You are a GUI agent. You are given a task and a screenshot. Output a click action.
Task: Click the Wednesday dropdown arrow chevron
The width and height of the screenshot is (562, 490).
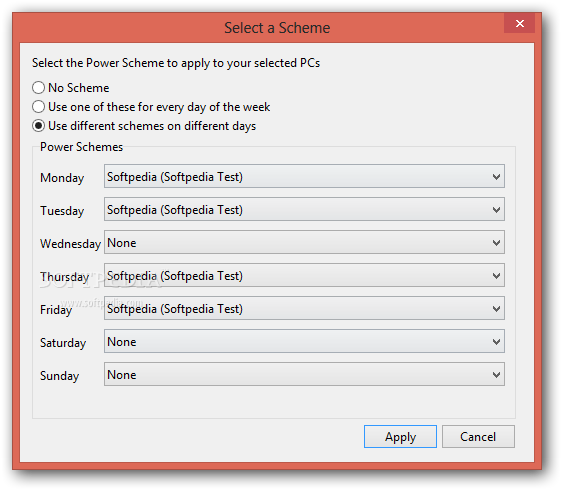(496, 243)
